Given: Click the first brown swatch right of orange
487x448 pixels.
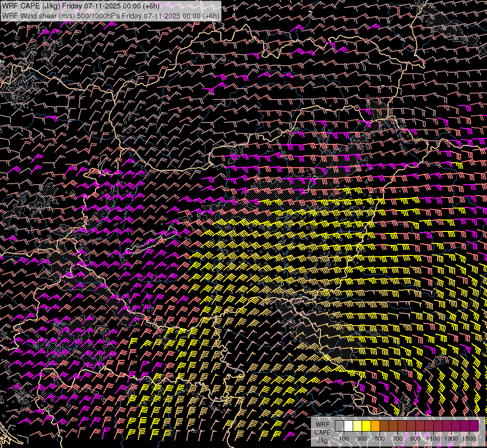Looking at the screenshot, I should pos(384,426).
